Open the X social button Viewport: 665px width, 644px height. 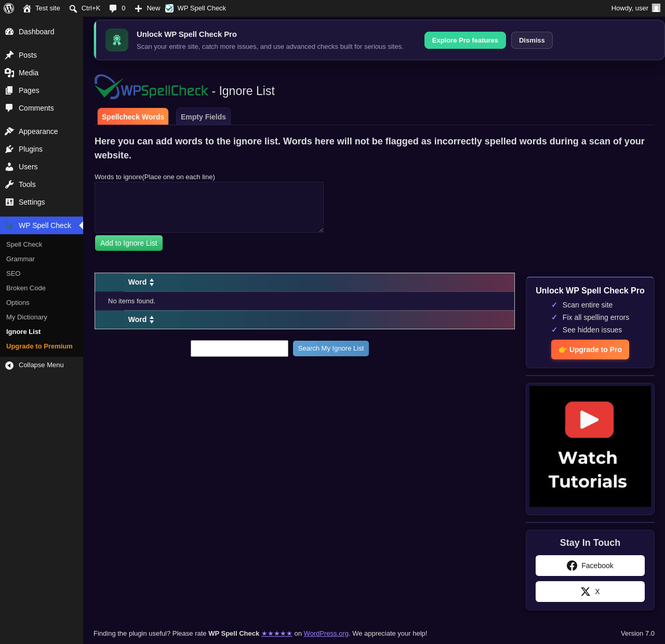pos(590,592)
